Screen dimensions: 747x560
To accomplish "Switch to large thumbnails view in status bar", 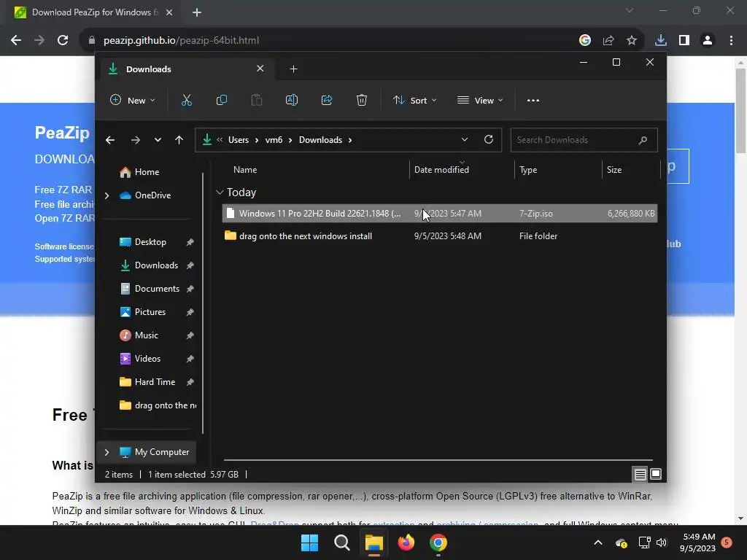I will point(656,474).
